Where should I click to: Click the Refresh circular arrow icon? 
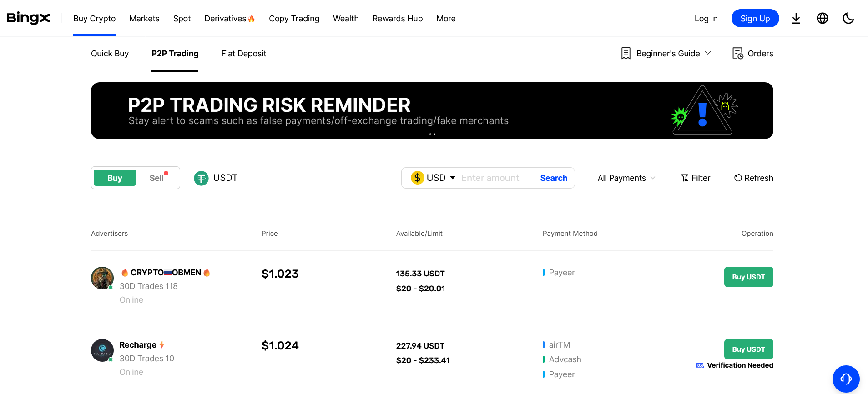click(738, 178)
